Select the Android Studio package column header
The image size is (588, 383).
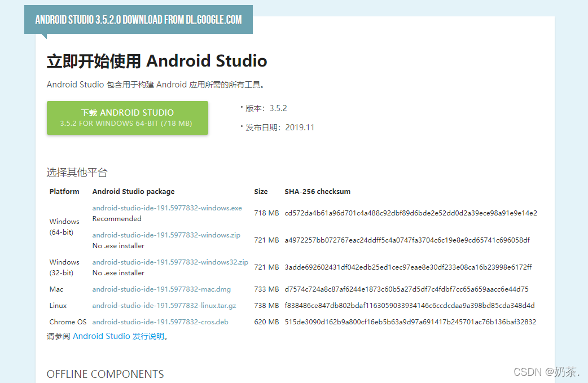pos(134,192)
